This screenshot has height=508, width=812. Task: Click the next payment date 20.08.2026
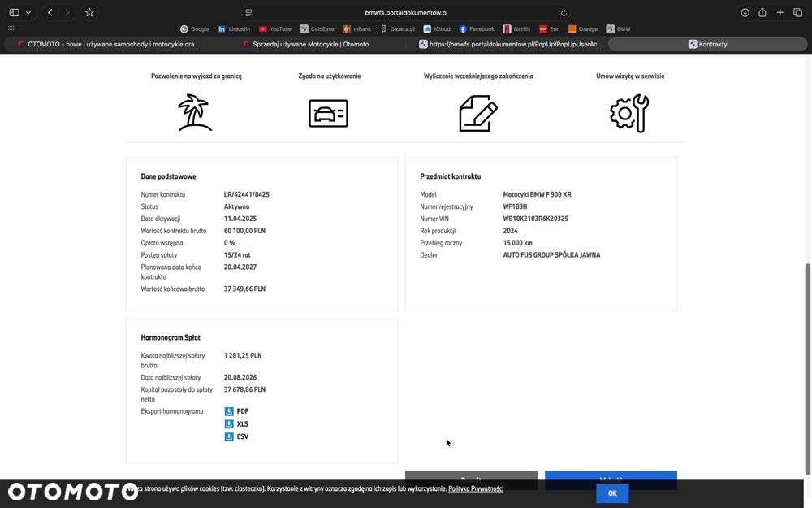[240, 377]
